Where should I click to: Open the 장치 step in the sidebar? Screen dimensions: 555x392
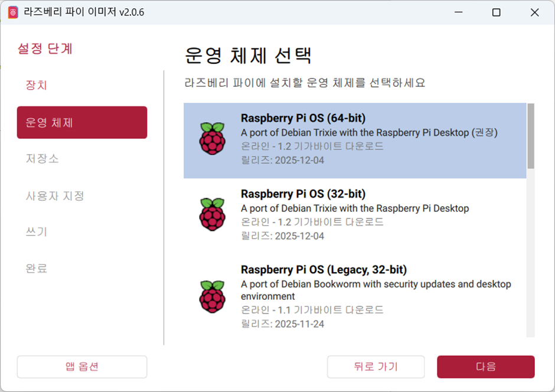click(x=36, y=85)
